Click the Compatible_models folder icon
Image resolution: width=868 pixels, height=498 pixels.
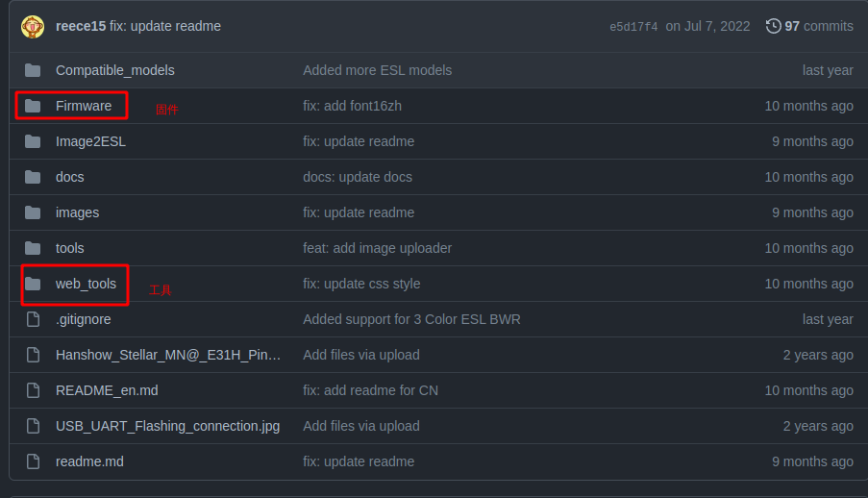(x=33, y=70)
